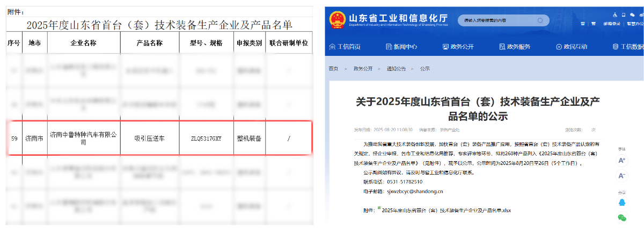Click the chat icon beside 政民互动
644x231 pixels.
click(559, 47)
